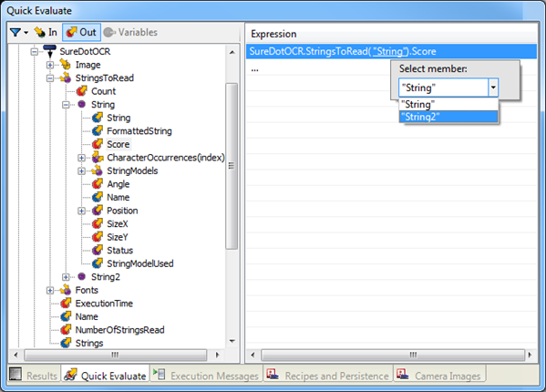Click the NumberOfStringsRead property icon
This screenshot has width=546, height=392.
pos(66,330)
